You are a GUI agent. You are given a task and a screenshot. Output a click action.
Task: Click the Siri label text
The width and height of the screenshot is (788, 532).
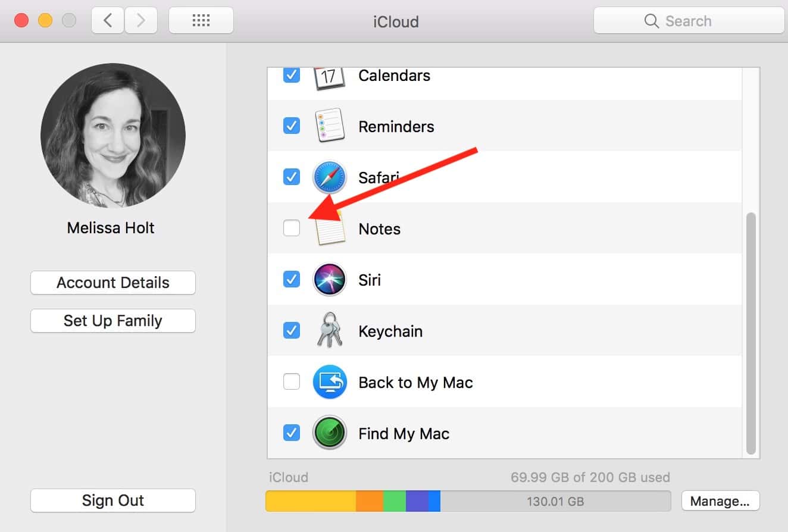[370, 280]
